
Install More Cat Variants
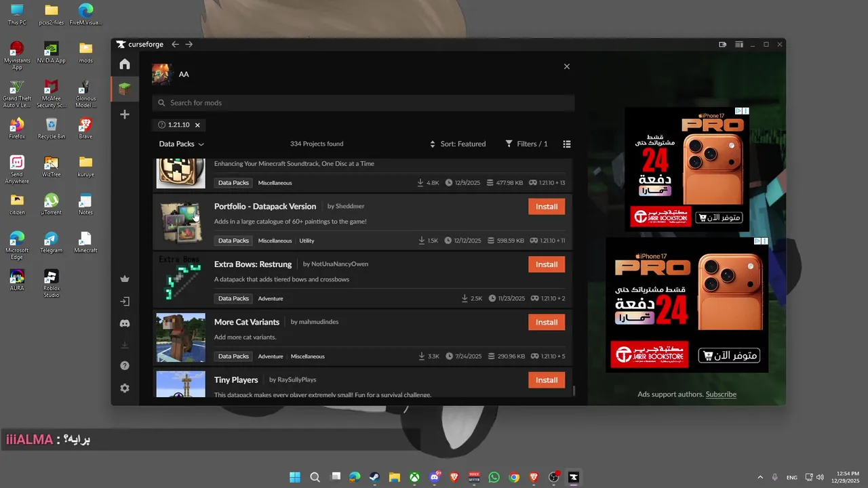coord(547,322)
